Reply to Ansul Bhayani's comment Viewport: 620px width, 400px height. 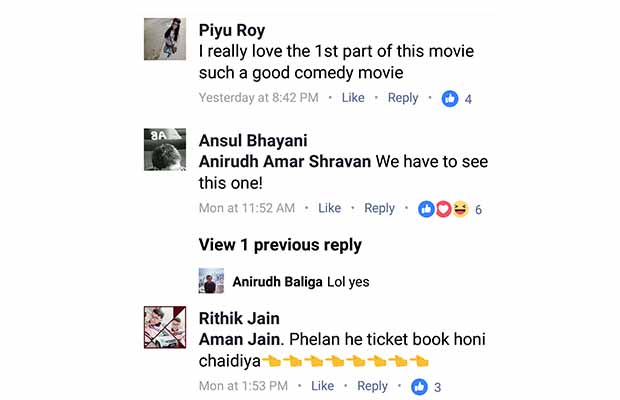[379, 208]
